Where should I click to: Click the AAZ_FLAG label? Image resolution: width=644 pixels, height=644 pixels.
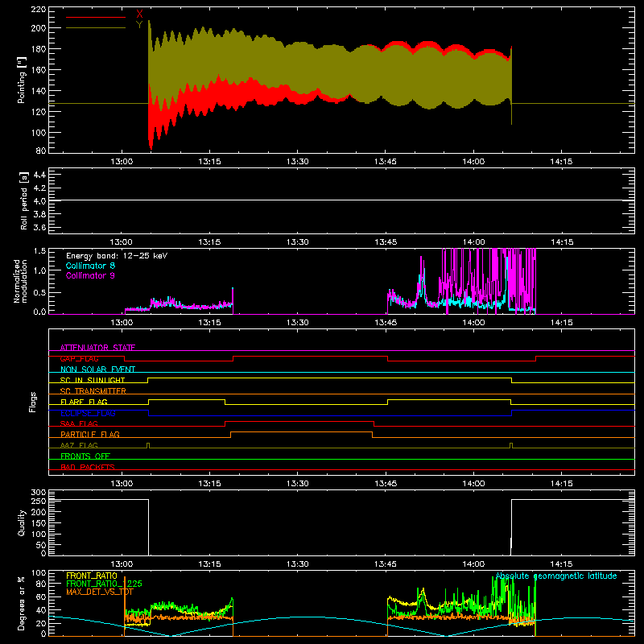coord(79,445)
